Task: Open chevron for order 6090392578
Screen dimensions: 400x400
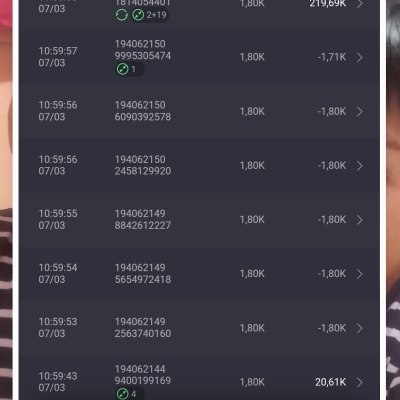Action: (x=360, y=111)
